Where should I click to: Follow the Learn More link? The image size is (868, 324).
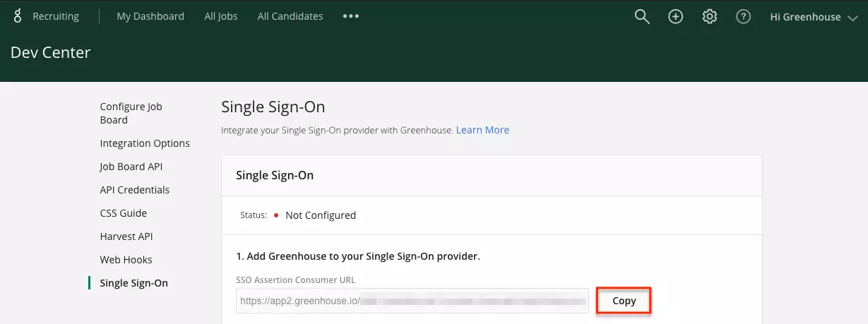click(482, 130)
